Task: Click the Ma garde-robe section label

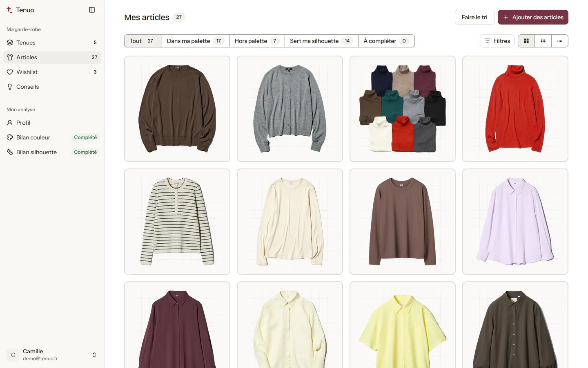Action: point(24,29)
